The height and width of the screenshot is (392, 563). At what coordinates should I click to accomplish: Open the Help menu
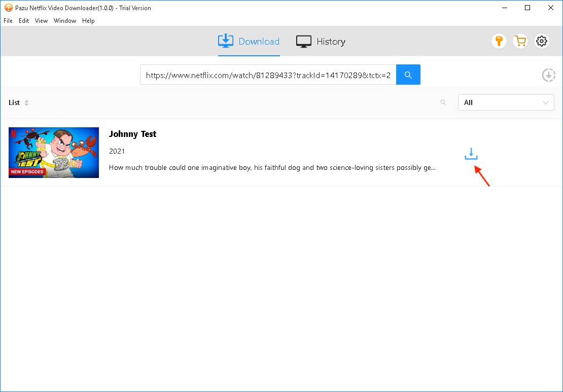[x=88, y=21]
